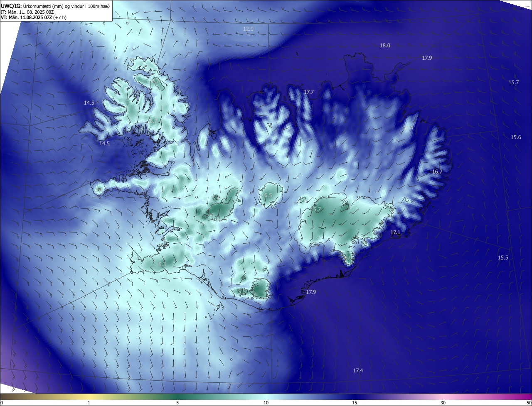Click the 15.5 value label

pyautogui.click(x=503, y=258)
